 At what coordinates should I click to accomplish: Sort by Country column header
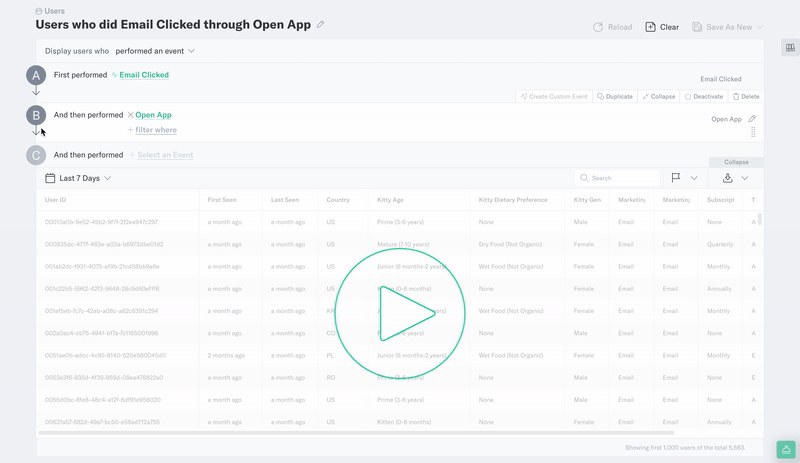[338, 200]
